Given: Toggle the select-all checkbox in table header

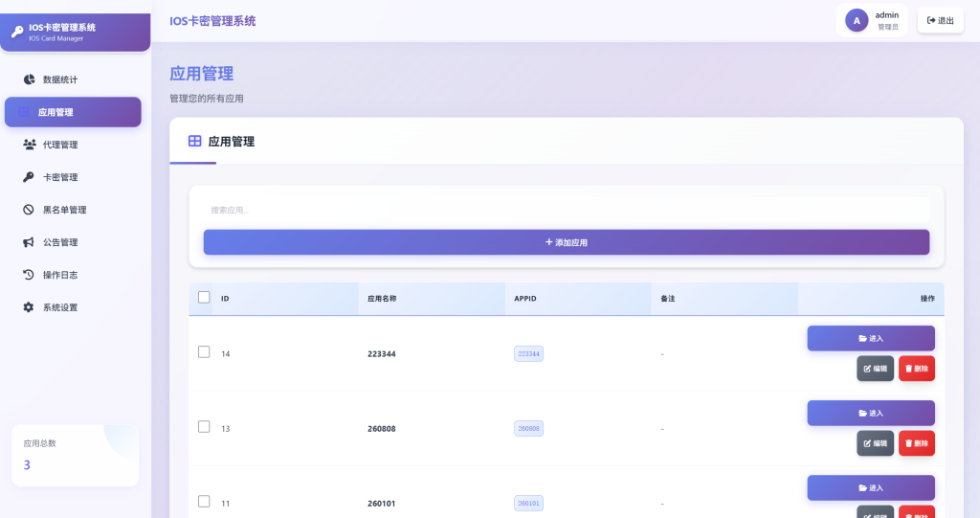Looking at the screenshot, I should 204,297.
